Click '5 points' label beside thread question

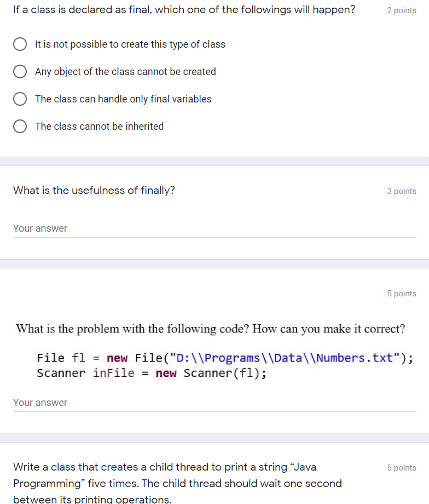pos(402,468)
